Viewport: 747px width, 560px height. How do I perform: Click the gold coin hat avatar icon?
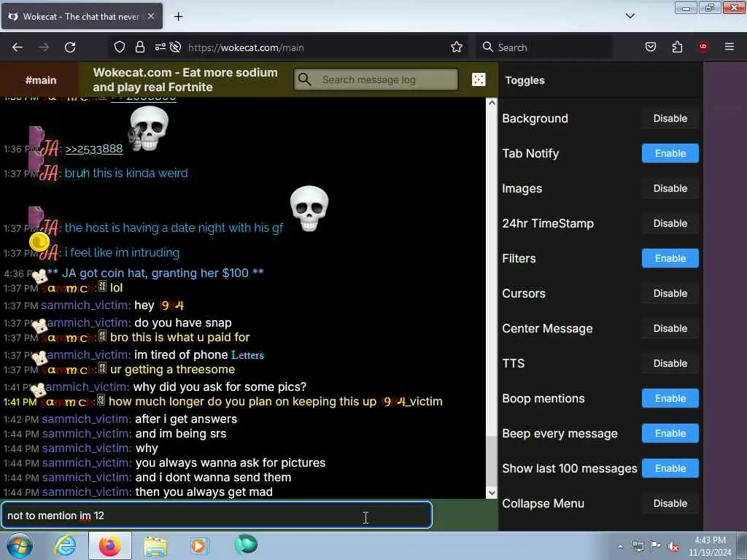[39, 242]
